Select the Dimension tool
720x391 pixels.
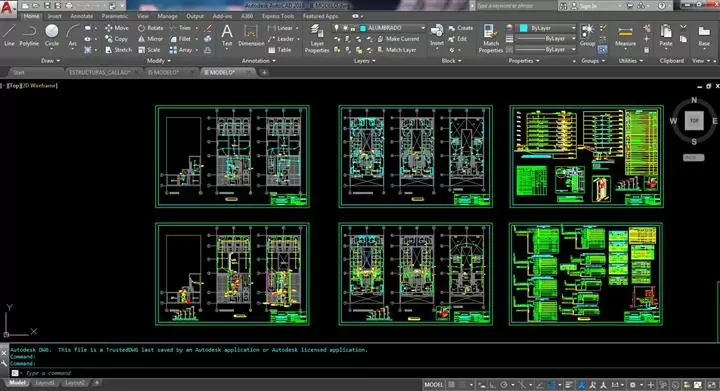(251, 35)
